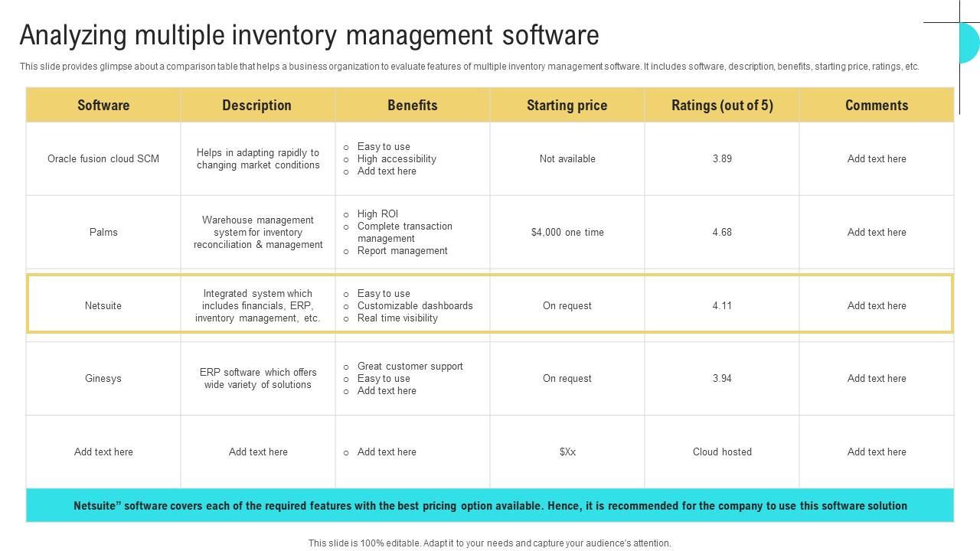The height and width of the screenshot is (551, 980).
Task: Select the High accessibility benefit bullet
Action: 397,159
